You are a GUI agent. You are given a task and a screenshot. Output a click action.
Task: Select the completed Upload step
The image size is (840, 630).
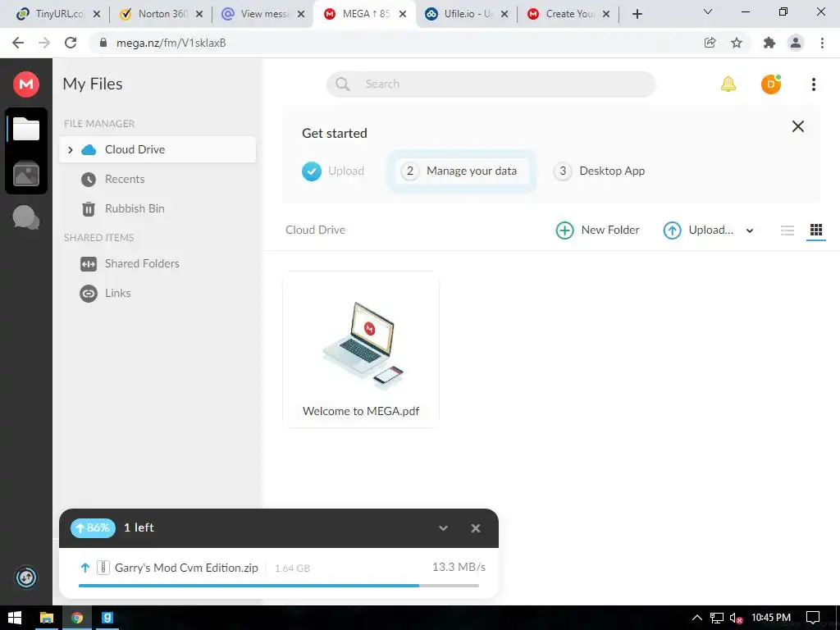(333, 171)
